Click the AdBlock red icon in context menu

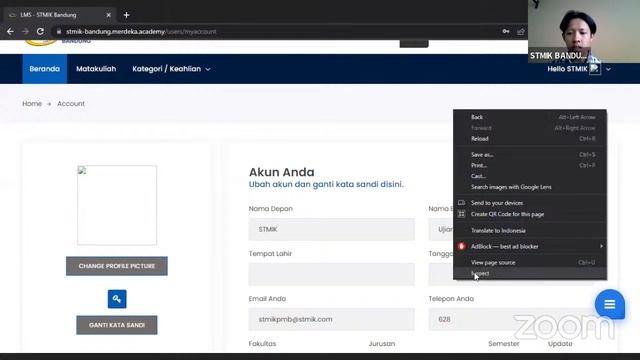tap(461, 246)
